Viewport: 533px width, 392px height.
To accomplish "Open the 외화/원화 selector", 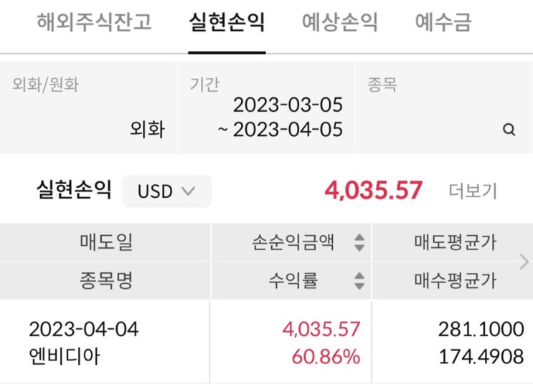I will (88, 107).
